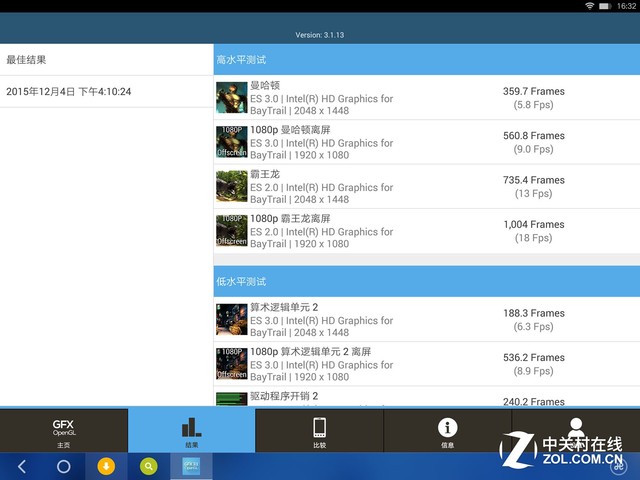This screenshot has width=640, height=480.
Task: Select the T-Rex (霸王龙) test thumbnail
Action: coord(231,186)
